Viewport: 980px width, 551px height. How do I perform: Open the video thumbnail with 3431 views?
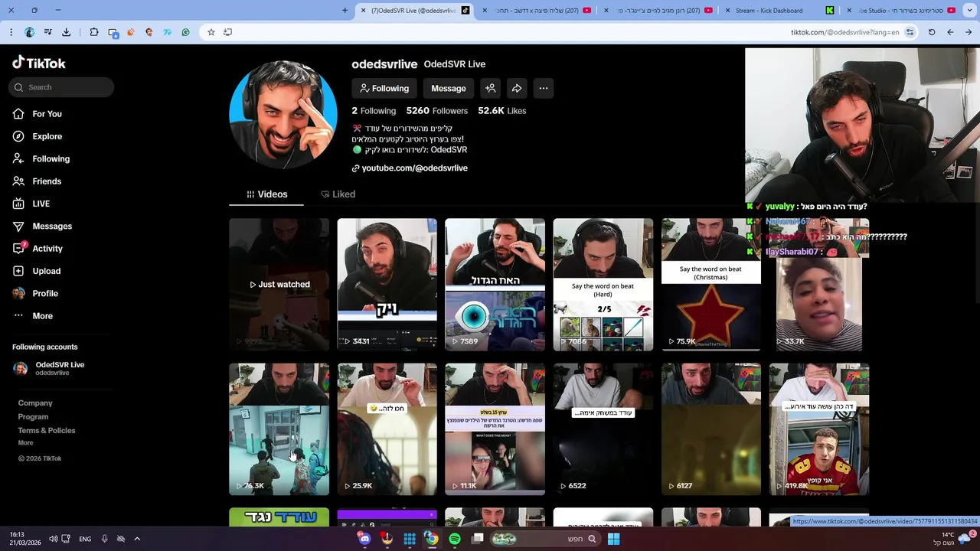tap(387, 285)
